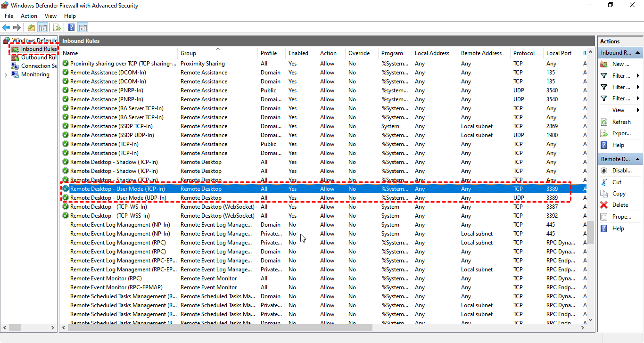The image size is (644, 343).
Task: Click Refresh in the Actions pane
Action: click(621, 122)
